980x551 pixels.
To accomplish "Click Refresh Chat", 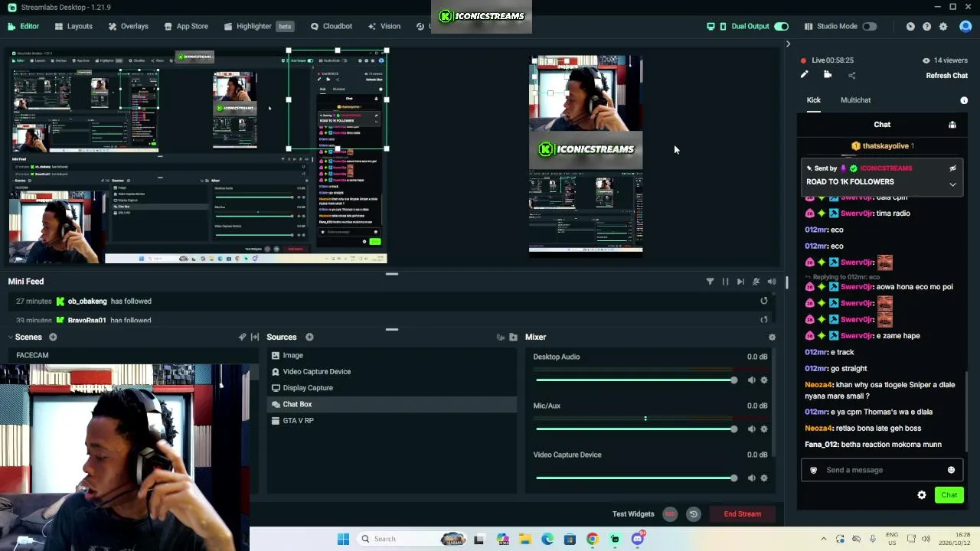I will 947,76.
